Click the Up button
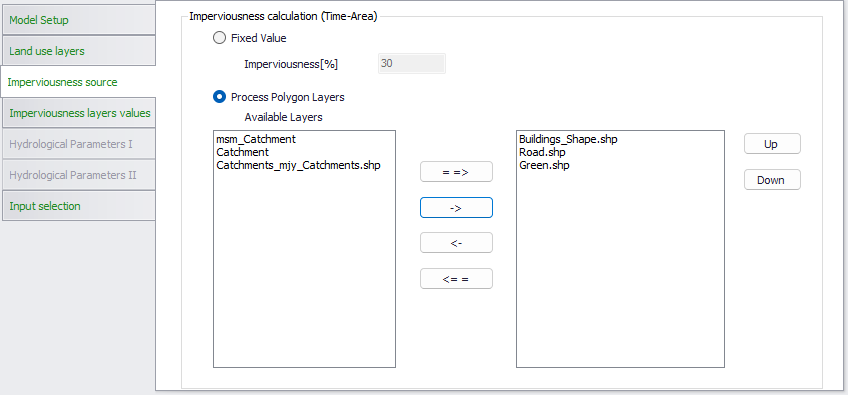 coord(772,144)
